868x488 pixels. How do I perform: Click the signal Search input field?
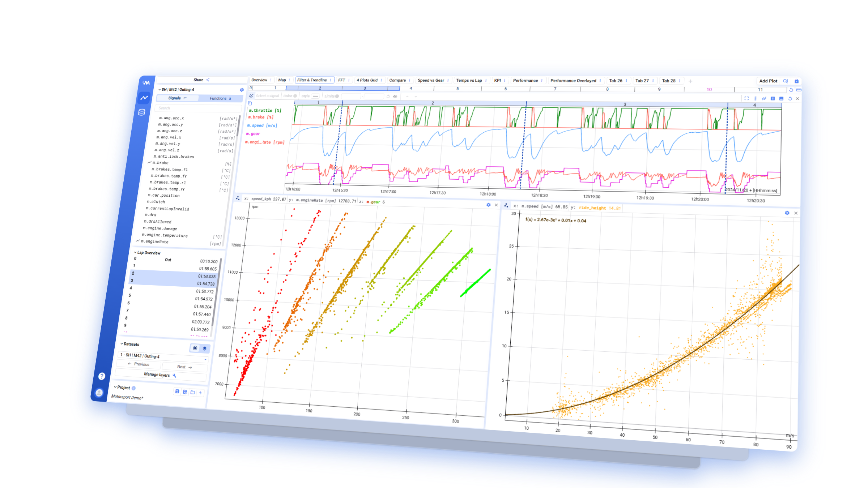coord(197,108)
